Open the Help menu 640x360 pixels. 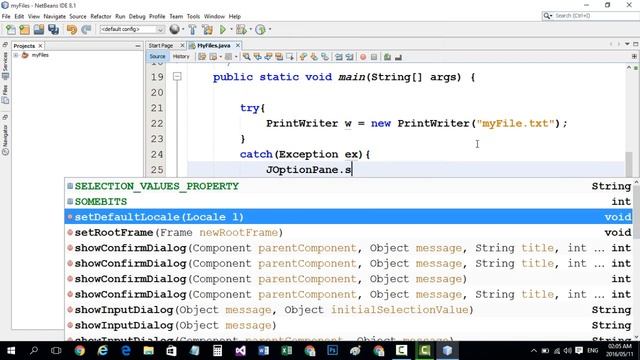pos(234,16)
